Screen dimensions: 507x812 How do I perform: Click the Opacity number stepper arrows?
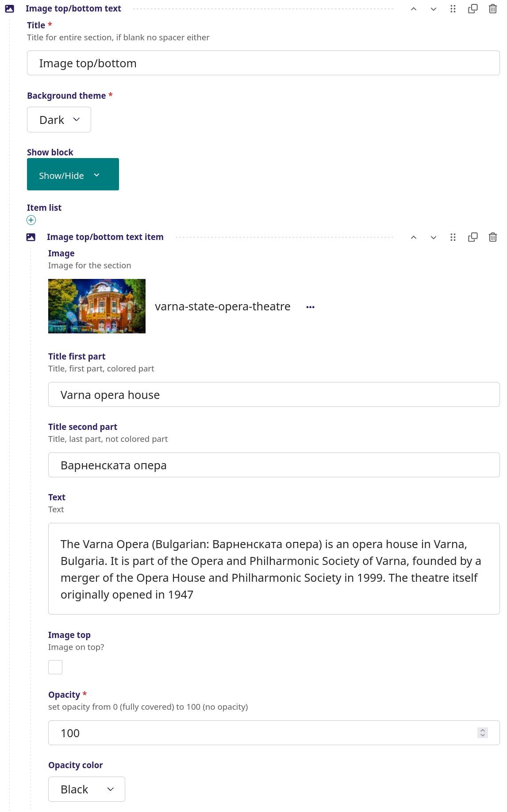point(483,733)
